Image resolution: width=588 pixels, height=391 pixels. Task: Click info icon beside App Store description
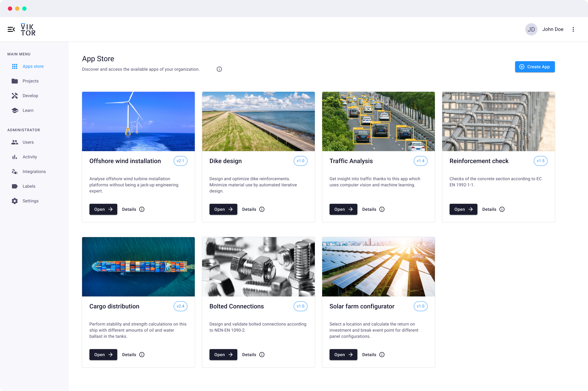coord(219,69)
